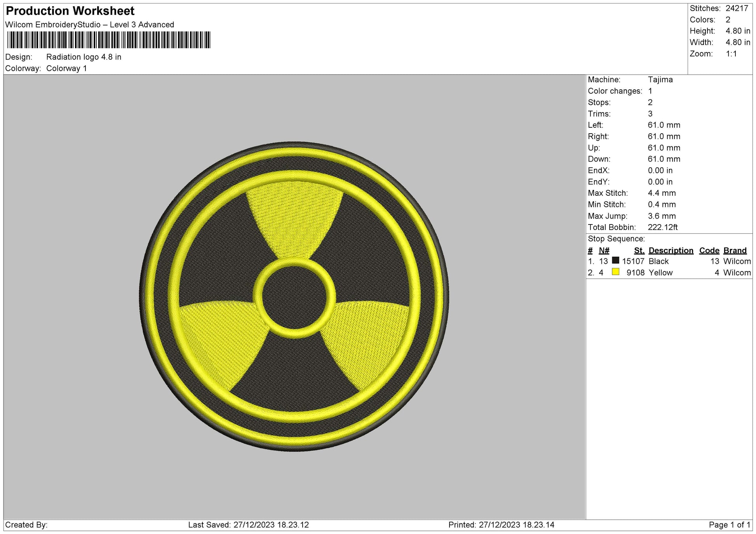Click the design name 'Radiation logo 4.8 in'
Screen dimensions: 756x534
tap(85, 57)
